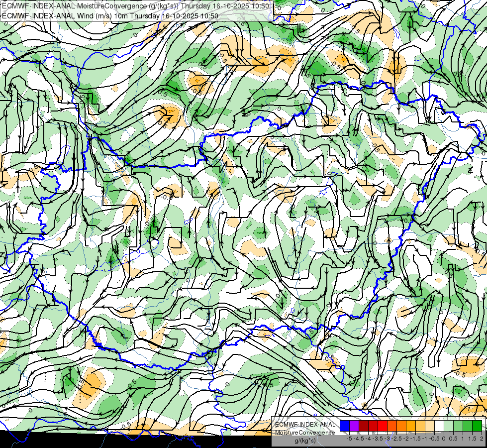Click the '-1.5' legend scale value
This screenshot has height=448, width=487.
coord(415,439)
